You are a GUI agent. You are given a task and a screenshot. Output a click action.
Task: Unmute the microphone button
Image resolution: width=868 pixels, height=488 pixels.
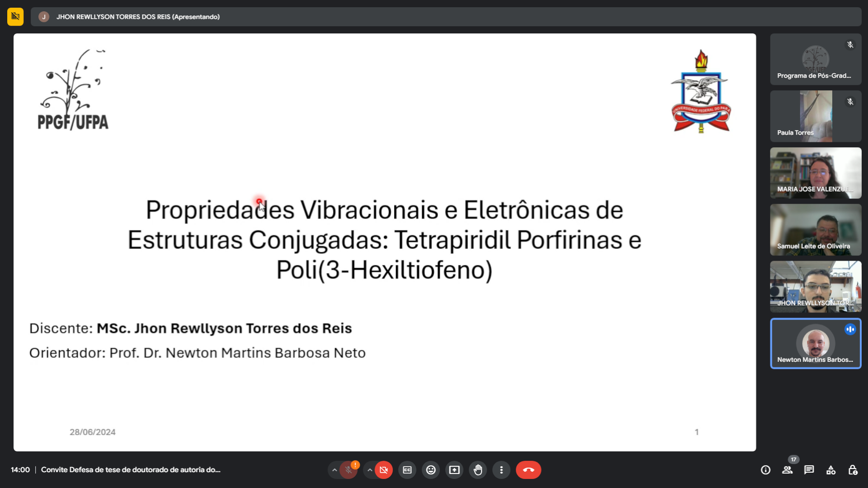coord(349,470)
